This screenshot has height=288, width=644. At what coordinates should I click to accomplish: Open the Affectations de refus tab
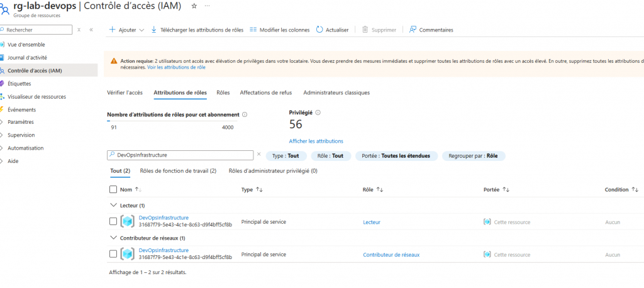click(x=265, y=92)
